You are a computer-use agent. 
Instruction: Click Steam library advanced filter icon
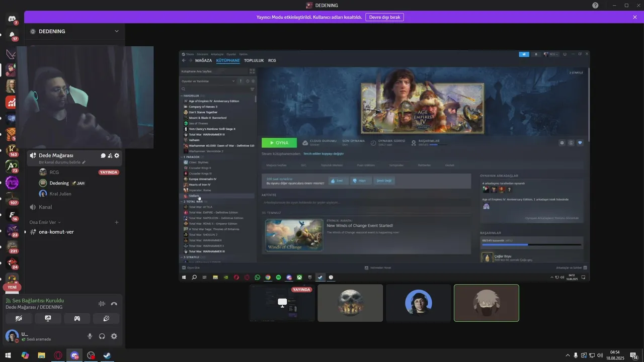pyautogui.click(x=253, y=89)
